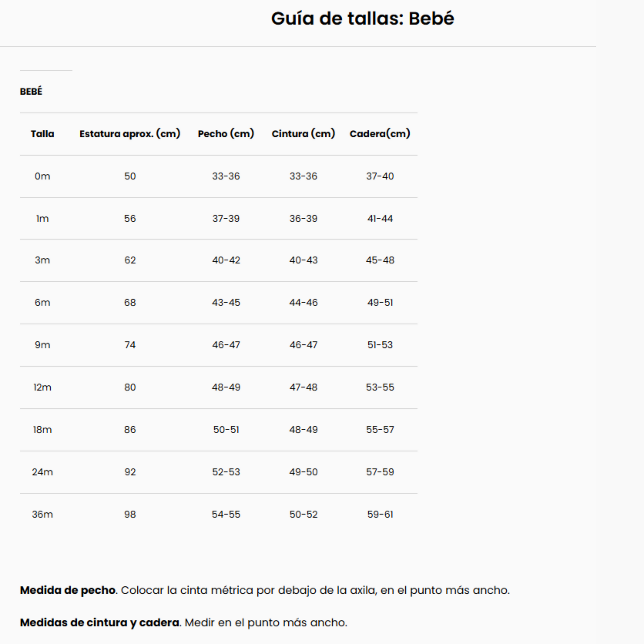The height and width of the screenshot is (644, 644).
Task: Select the "Cadera(cm)" column header
Action: [x=380, y=134]
